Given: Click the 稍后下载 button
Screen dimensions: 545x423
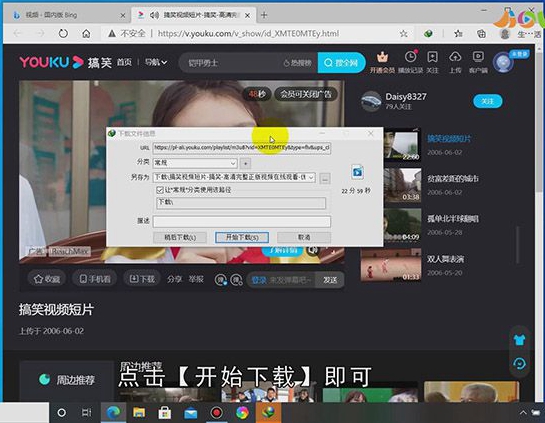Looking at the screenshot, I should pyautogui.click(x=180, y=237).
